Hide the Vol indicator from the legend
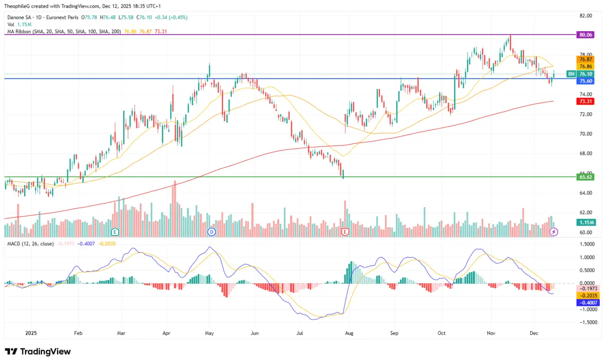Screen dimensions: 606x364 coord(12,24)
